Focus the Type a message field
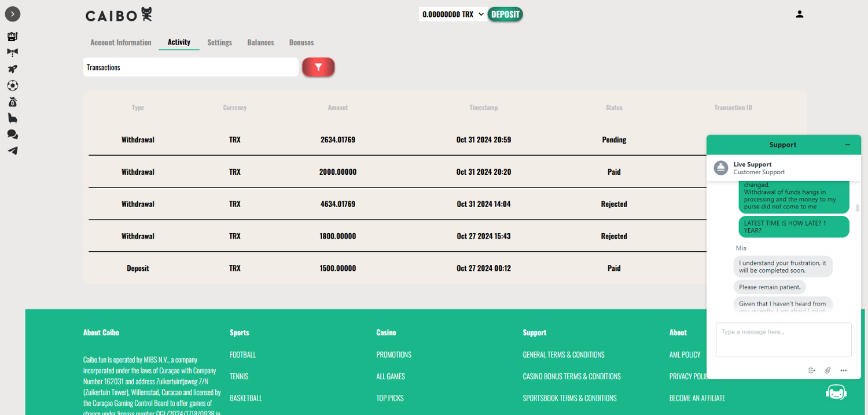Image resolution: width=868 pixels, height=415 pixels. tap(783, 340)
